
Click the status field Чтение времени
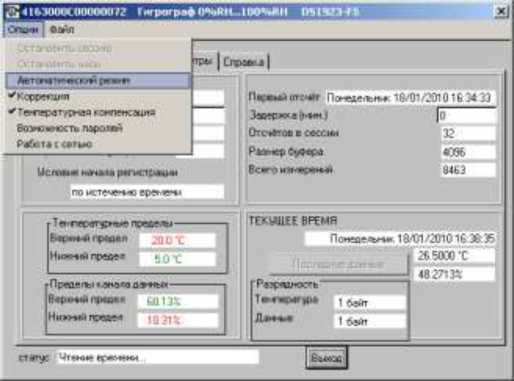tap(158, 357)
